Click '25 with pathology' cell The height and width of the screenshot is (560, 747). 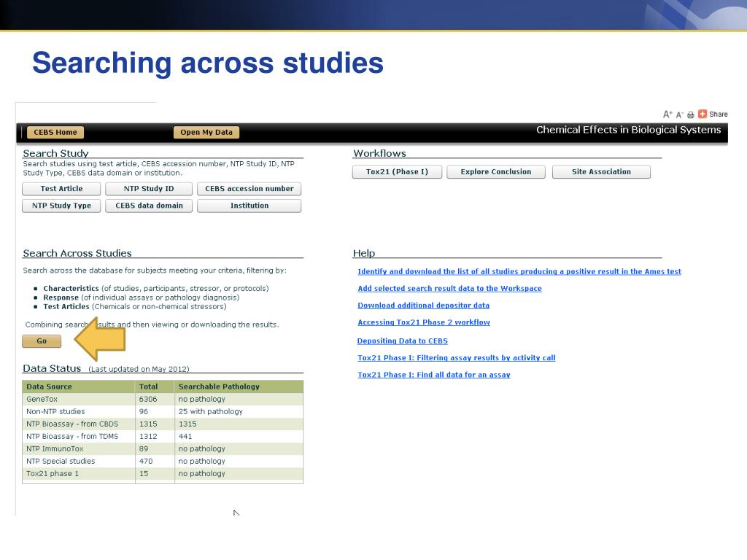point(211,411)
